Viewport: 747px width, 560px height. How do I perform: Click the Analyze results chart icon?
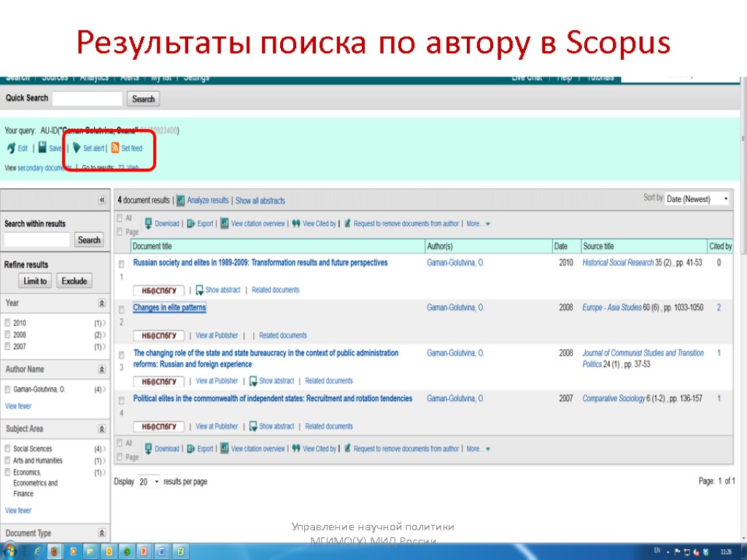click(181, 201)
